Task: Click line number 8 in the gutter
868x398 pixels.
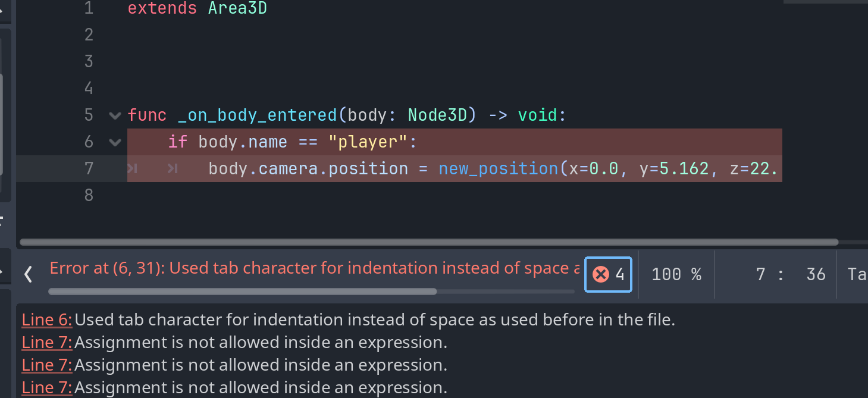Action: point(89,195)
